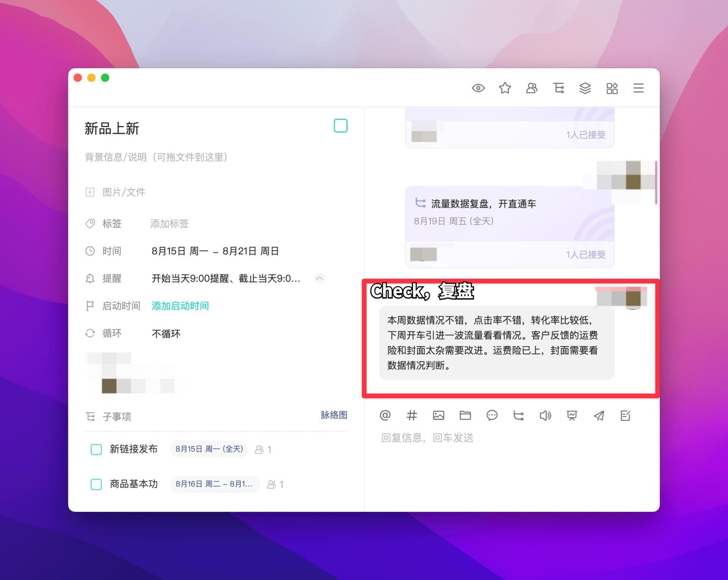Mark 新品上新 as complete
The width and height of the screenshot is (728, 580).
340,126
